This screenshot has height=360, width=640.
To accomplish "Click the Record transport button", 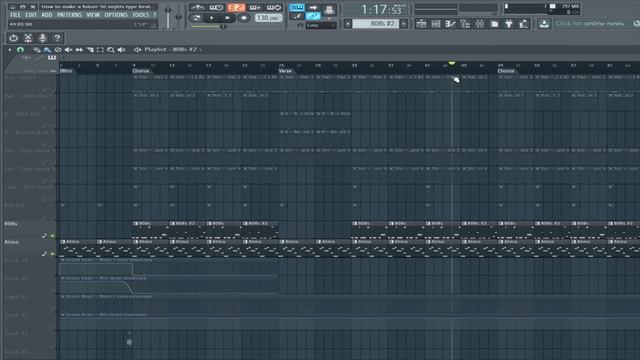I will tap(244, 18).
